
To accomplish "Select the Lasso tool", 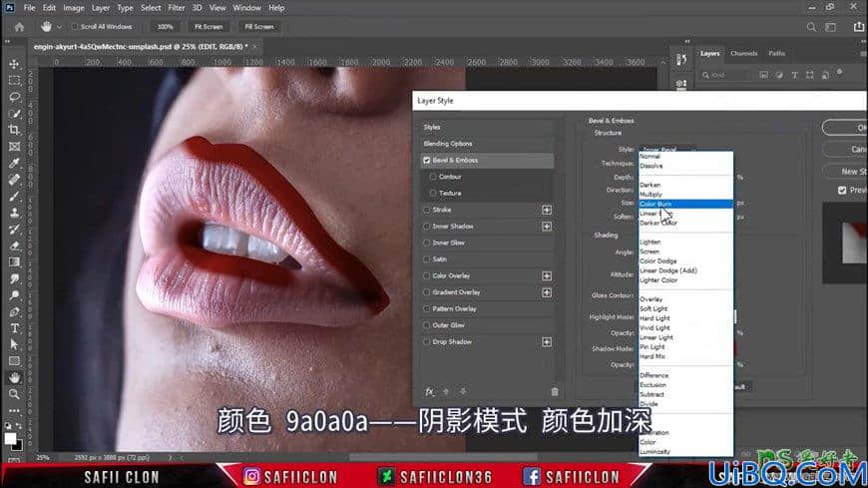I will (x=14, y=98).
